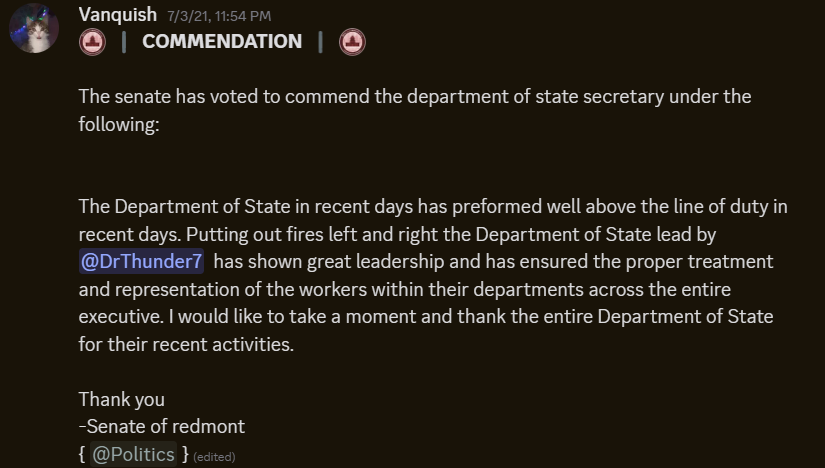Click the (edited) label
The image size is (825, 468).
[x=214, y=457]
